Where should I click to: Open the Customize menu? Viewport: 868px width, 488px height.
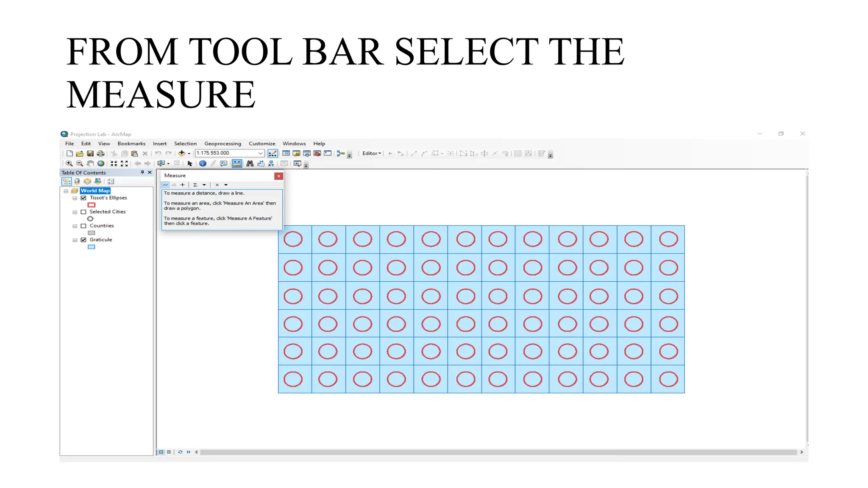point(262,144)
